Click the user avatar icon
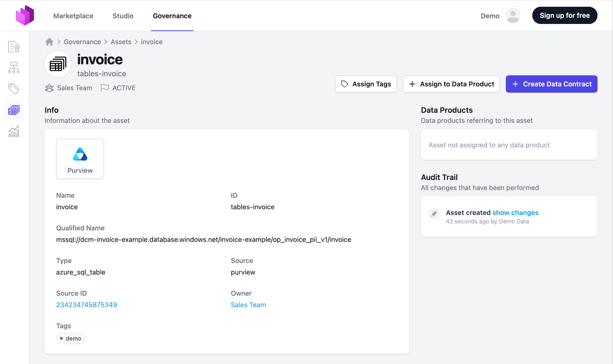This screenshot has height=364, width=613. [513, 16]
